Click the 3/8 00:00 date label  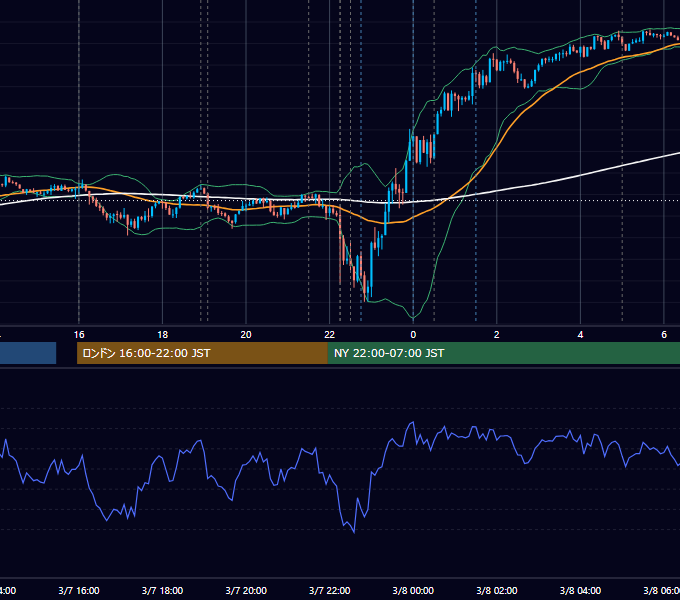coord(413,590)
